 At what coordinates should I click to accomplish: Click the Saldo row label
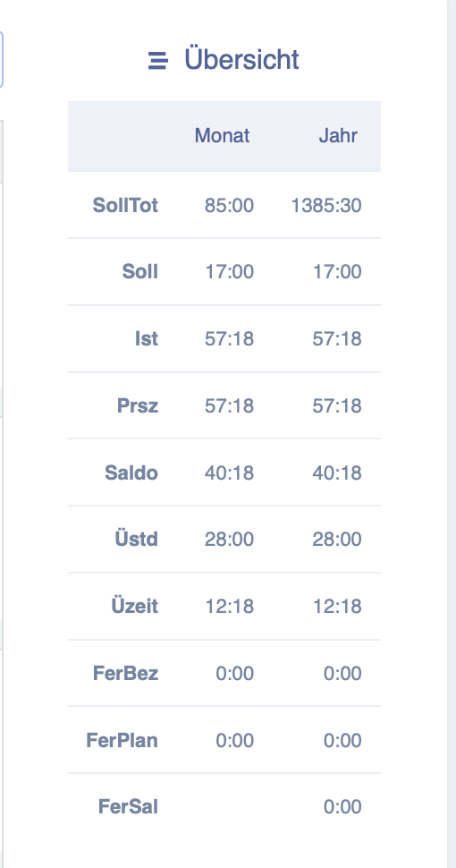click(x=131, y=472)
